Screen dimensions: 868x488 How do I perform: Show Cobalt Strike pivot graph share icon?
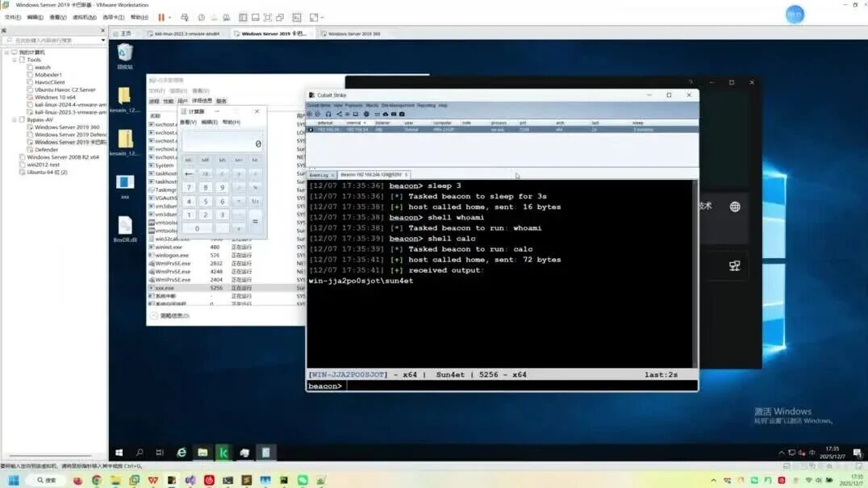[x=340, y=114]
